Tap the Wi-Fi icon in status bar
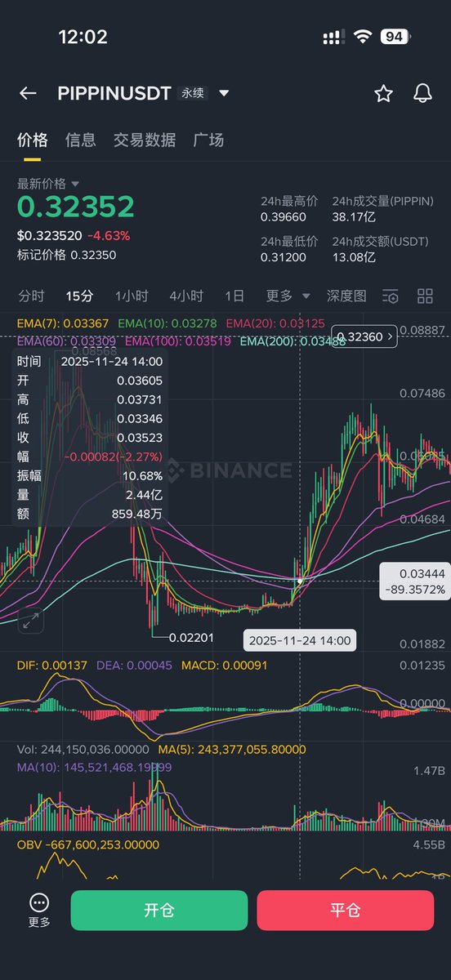451x980 pixels. [361, 37]
